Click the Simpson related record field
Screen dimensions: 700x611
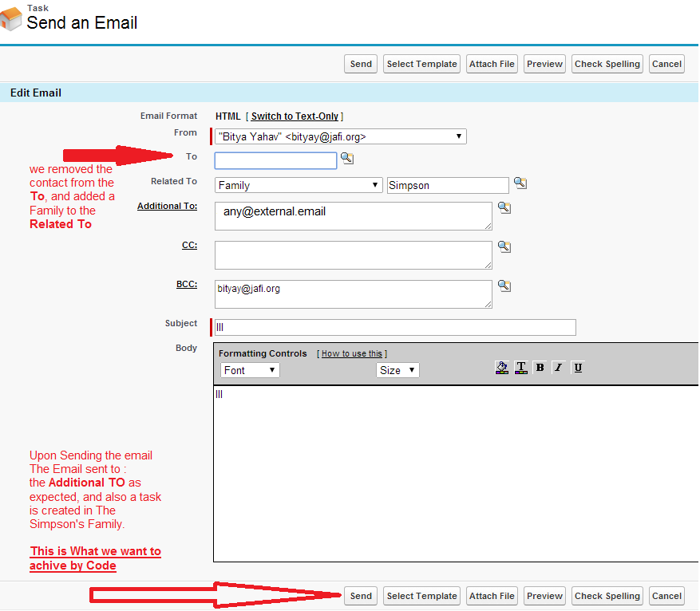point(448,185)
